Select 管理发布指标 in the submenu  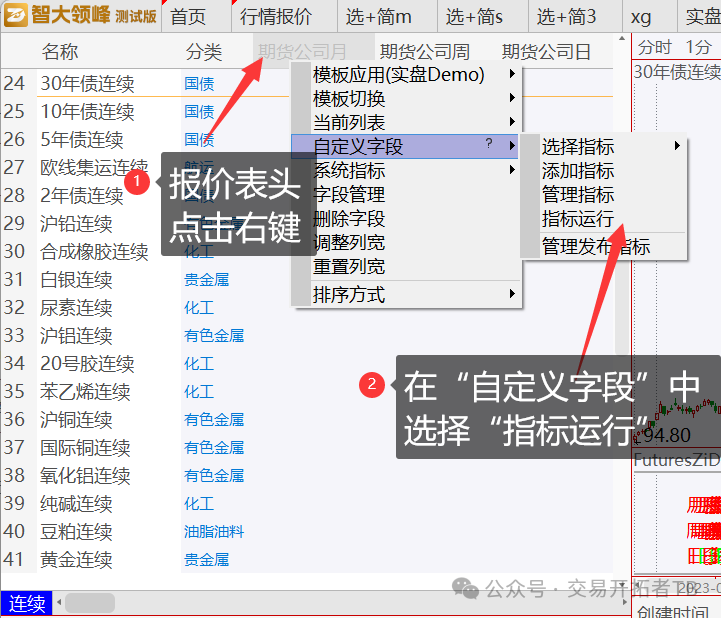tap(604, 246)
